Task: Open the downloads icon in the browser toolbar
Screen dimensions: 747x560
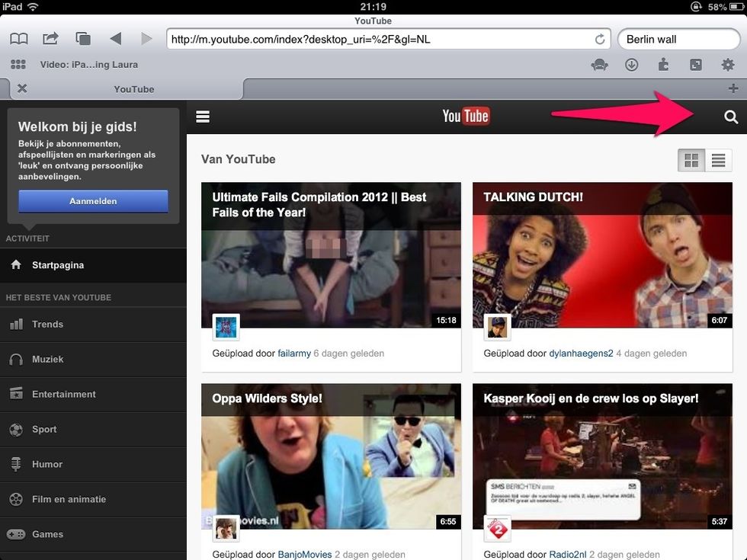Action: click(631, 65)
